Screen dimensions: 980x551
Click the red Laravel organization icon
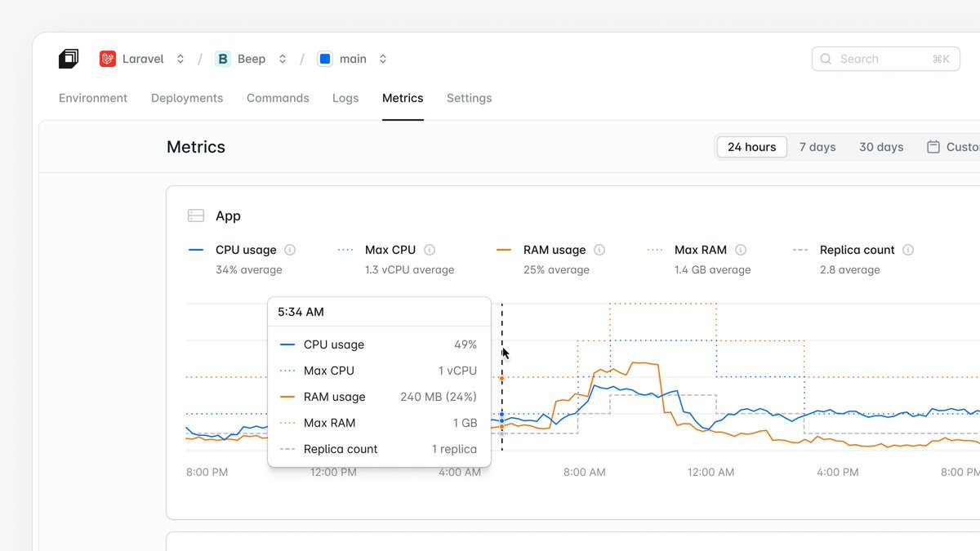coord(108,59)
